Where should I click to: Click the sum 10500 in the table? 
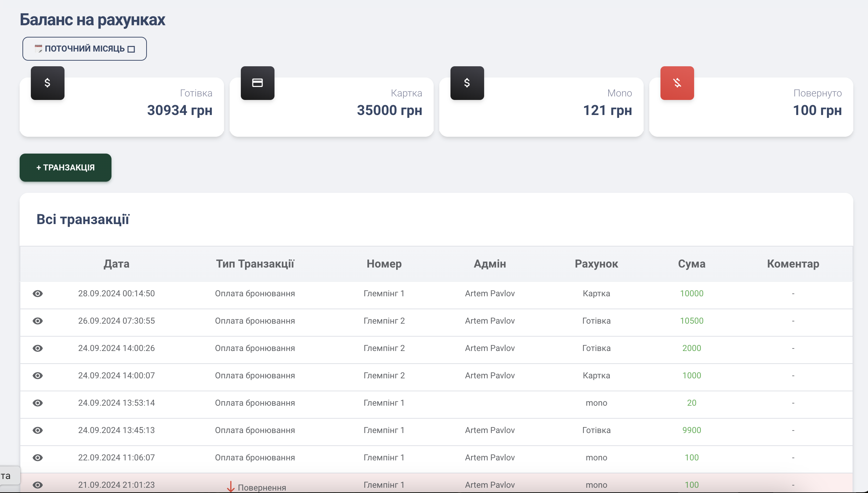(x=692, y=321)
